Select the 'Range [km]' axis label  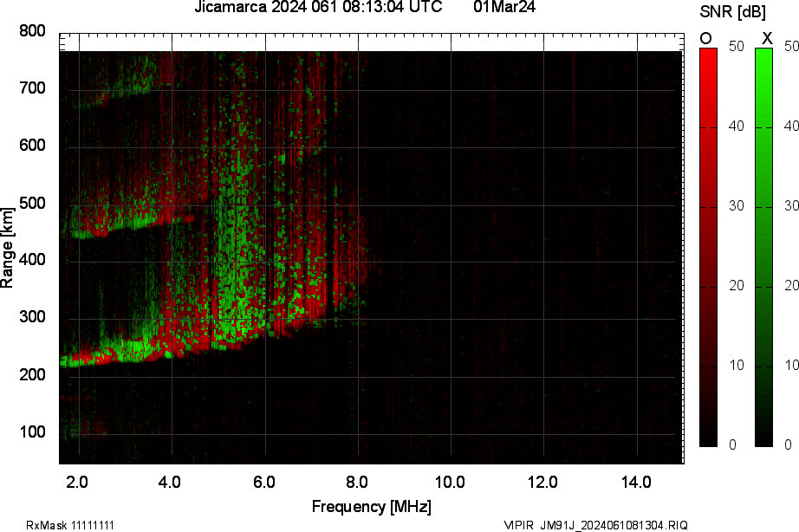pyautogui.click(x=8, y=248)
